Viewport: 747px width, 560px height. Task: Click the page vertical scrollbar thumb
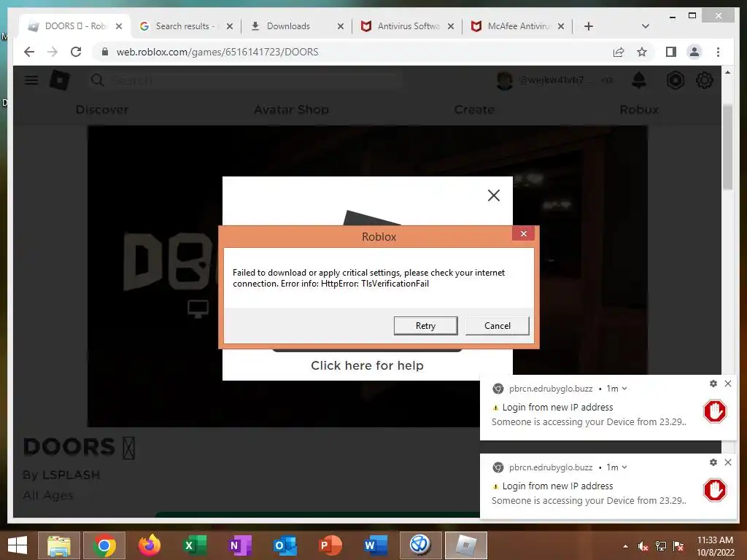(727, 147)
